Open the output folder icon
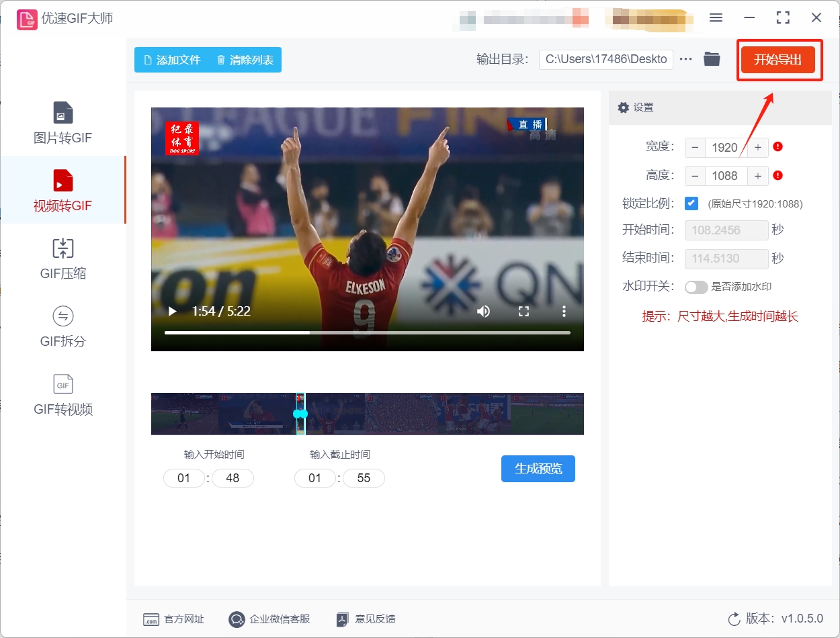The width and height of the screenshot is (840, 638). point(712,59)
